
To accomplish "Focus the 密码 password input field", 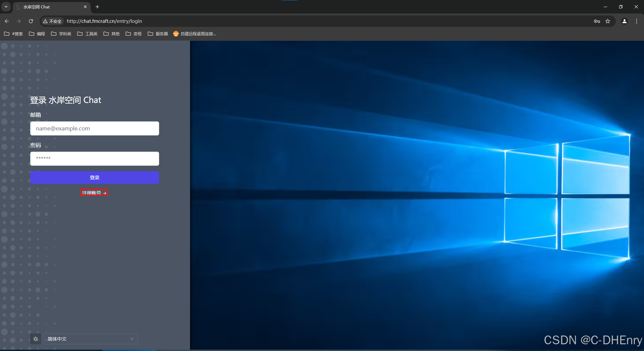I will pos(95,159).
